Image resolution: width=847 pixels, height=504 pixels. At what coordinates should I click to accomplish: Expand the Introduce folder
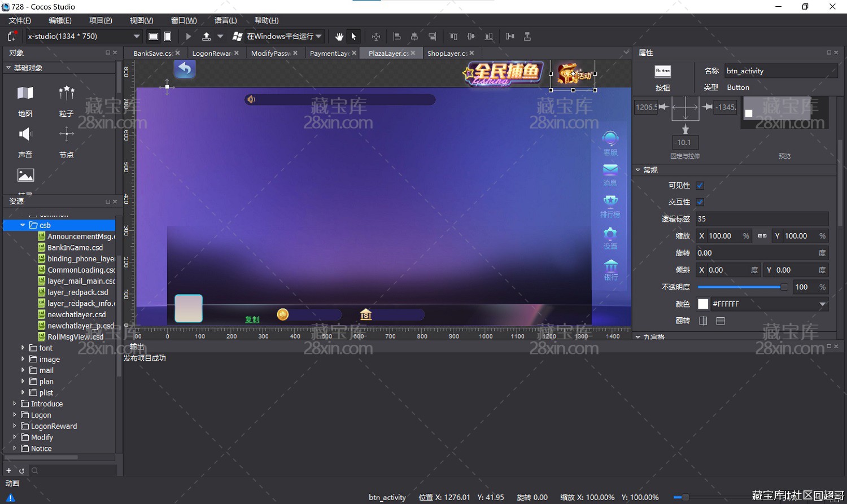click(x=15, y=404)
